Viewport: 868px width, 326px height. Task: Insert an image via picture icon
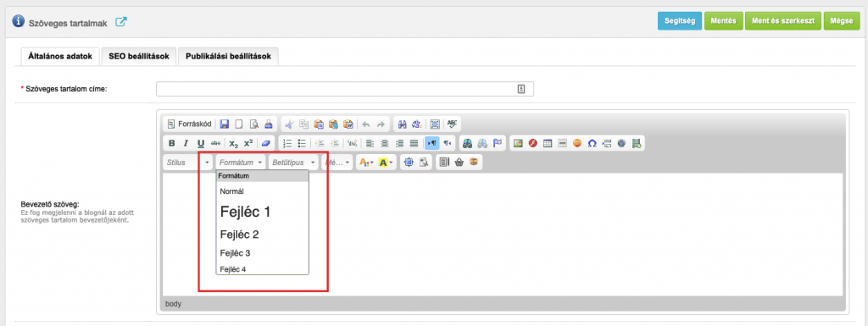tap(518, 143)
